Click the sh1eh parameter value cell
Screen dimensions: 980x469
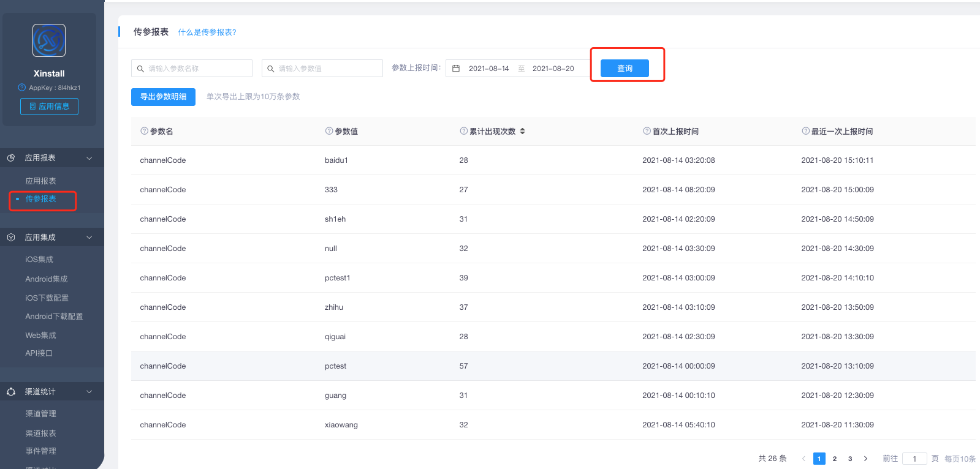335,219
